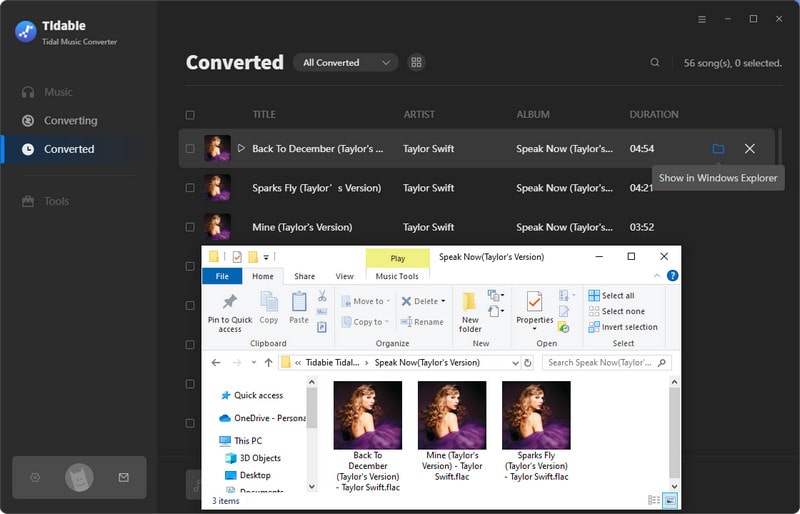This screenshot has width=800, height=514.
Task: Click Show in Windows Explorer folder icon
Action: click(718, 149)
